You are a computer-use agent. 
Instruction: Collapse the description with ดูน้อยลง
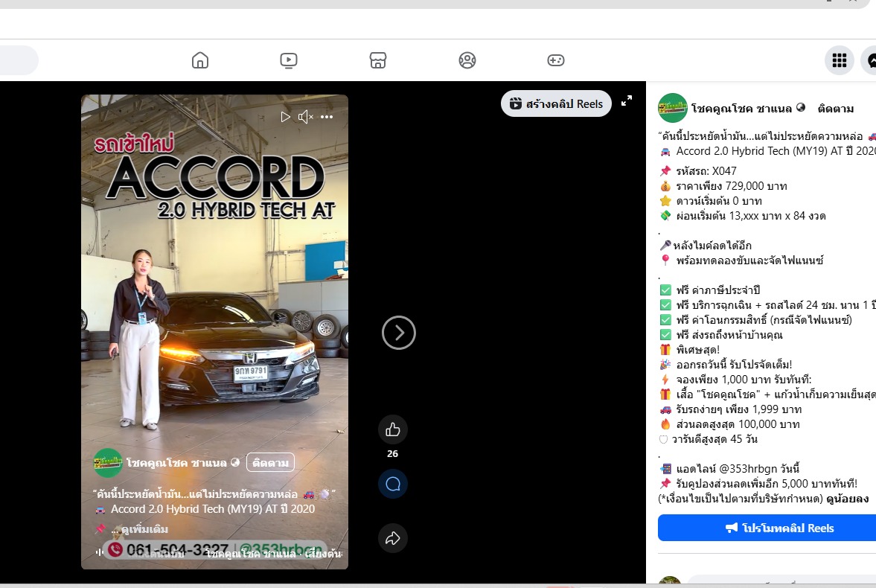pyautogui.click(x=848, y=499)
